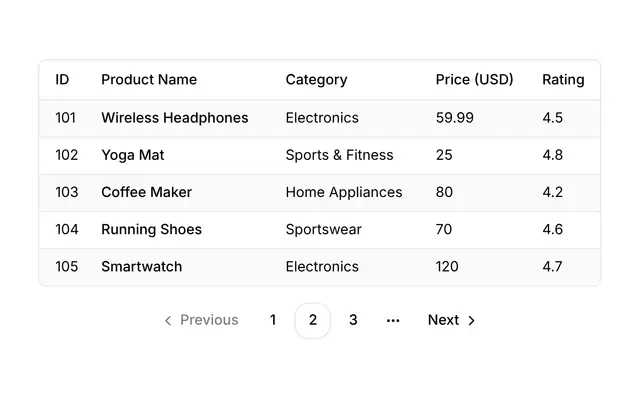
Task: Click the left chevron beside Previous
Action: (x=168, y=320)
